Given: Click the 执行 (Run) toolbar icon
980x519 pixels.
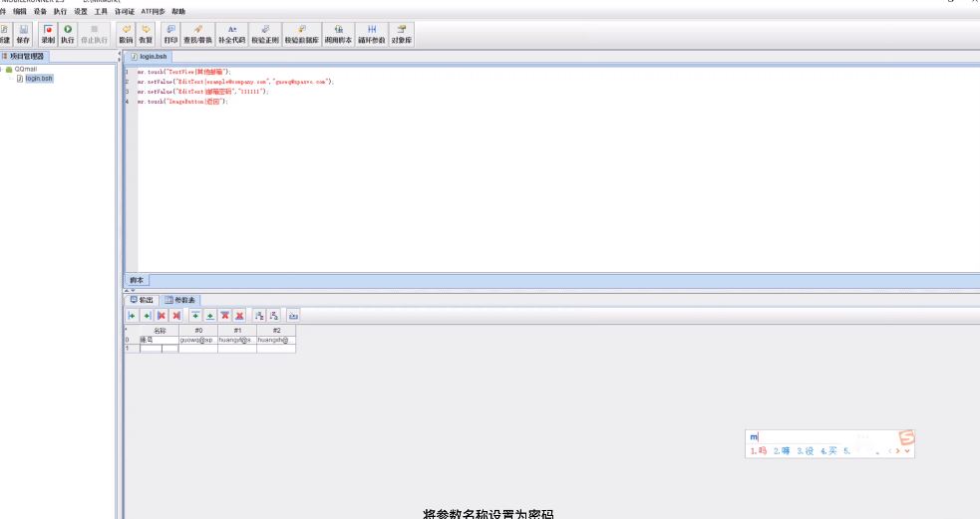Looking at the screenshot, I should click(68, 34).
